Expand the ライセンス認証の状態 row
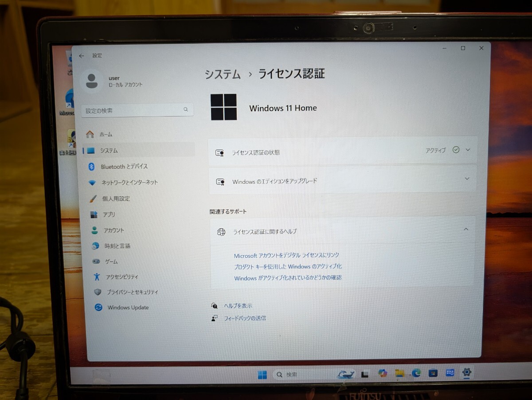The height and width of the screenshot is (400, 532). pos(342,151)
